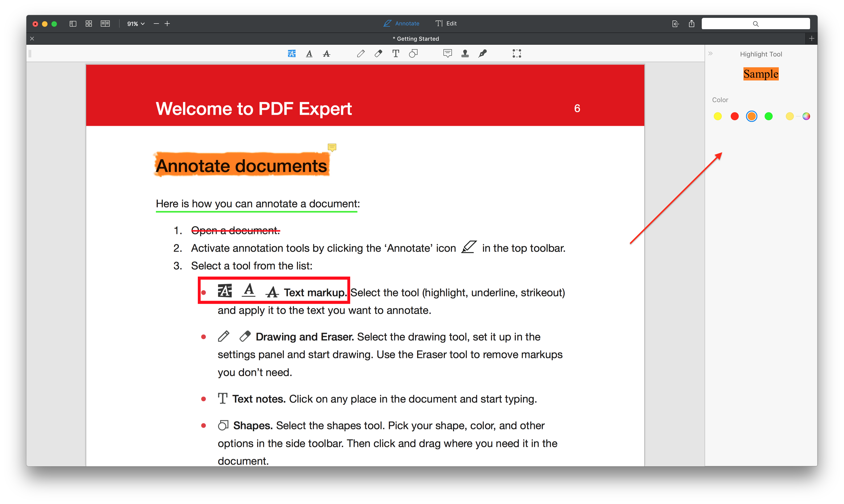Screen dimensions: 844x504
Task: Open the share document icon
Action: 692,23
